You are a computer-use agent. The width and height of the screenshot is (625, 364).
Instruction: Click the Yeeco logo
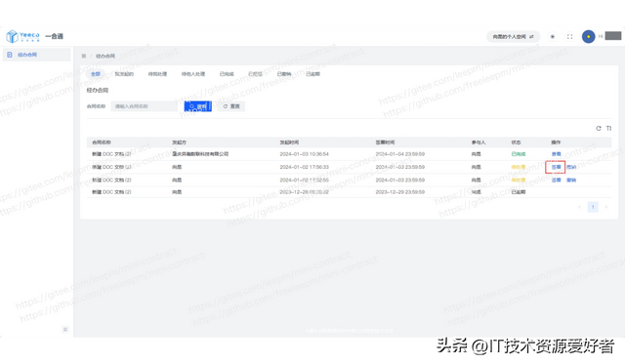click(23, 36)
